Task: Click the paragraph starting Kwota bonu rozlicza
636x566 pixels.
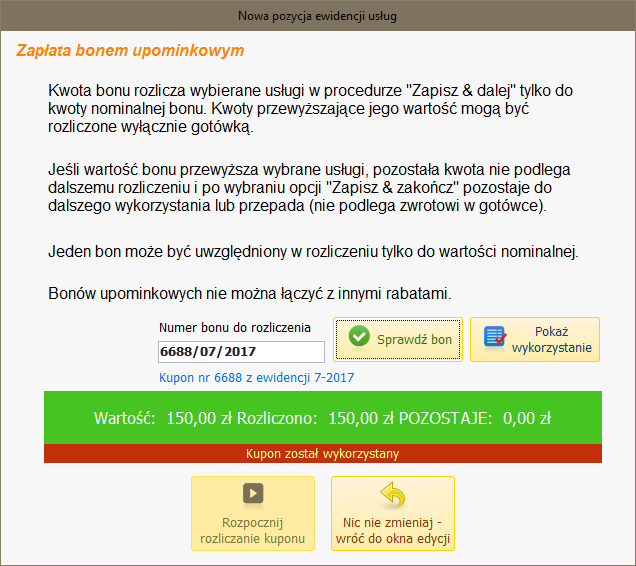Action: [x=310, y=109]
